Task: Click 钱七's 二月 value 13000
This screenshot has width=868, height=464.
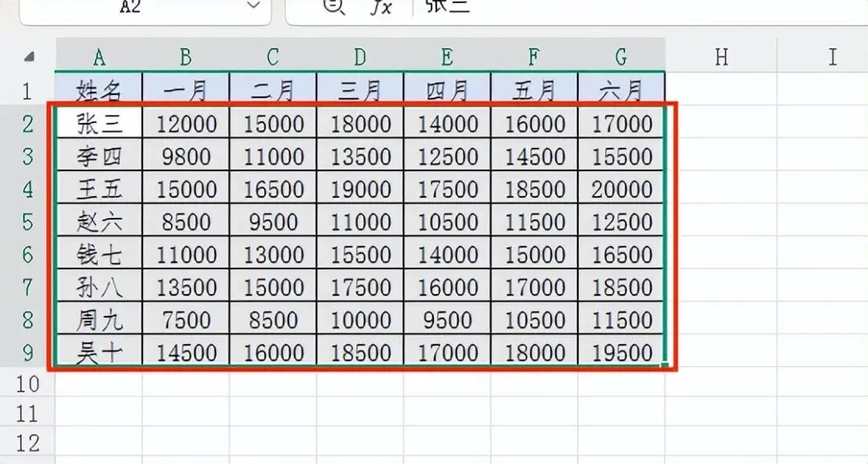Action: pyautogui.click(x=273, y=253)
